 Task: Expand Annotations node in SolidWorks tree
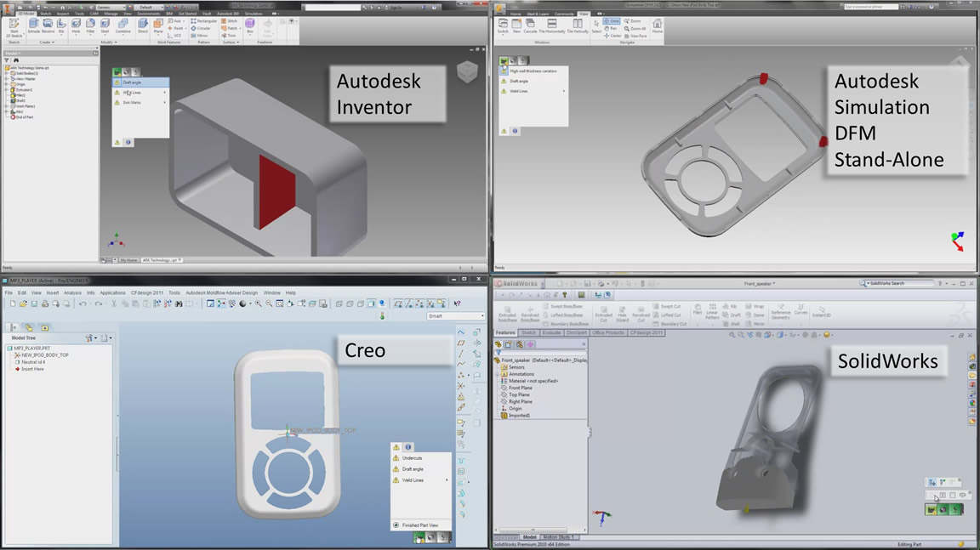499,374
